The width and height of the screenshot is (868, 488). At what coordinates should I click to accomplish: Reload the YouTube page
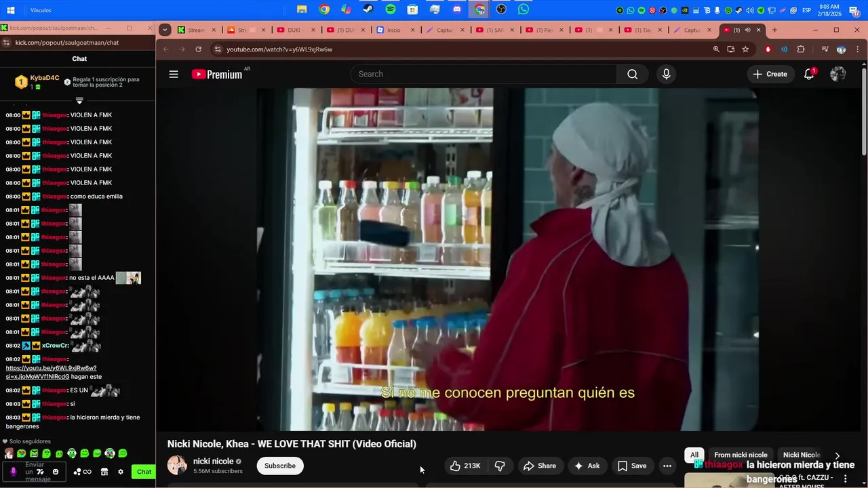[x=198, y=49]
